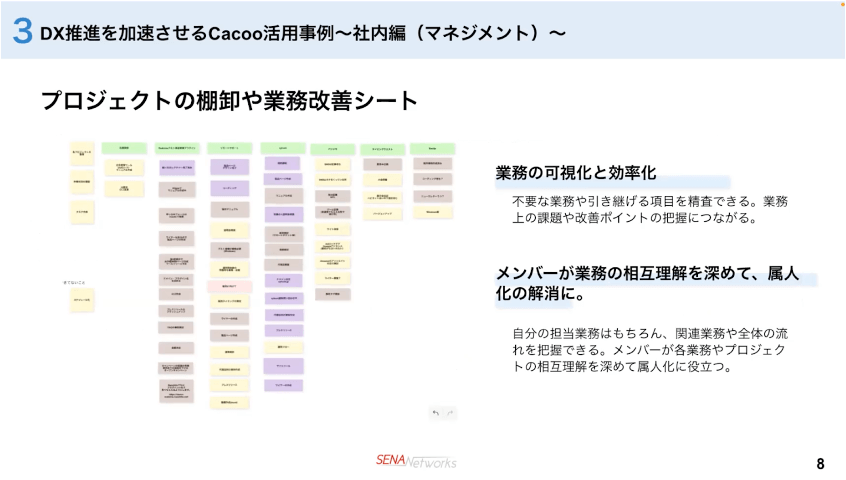The width and height of the screenshot is (846, 480).
Task: Select the rightmost green column header
Action: 432,148
